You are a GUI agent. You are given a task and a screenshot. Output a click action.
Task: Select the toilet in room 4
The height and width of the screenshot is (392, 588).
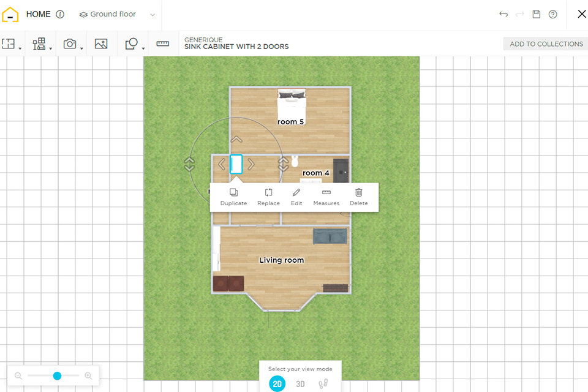point(295,161)
